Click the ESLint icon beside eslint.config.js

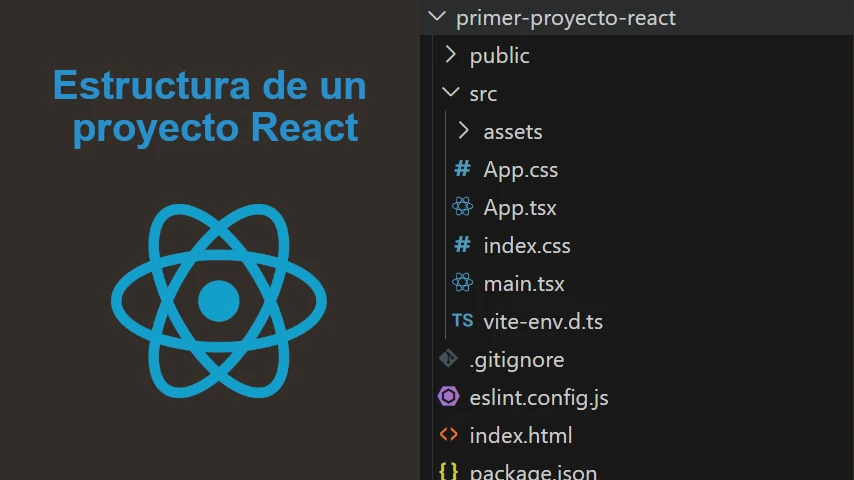point(449,396)
